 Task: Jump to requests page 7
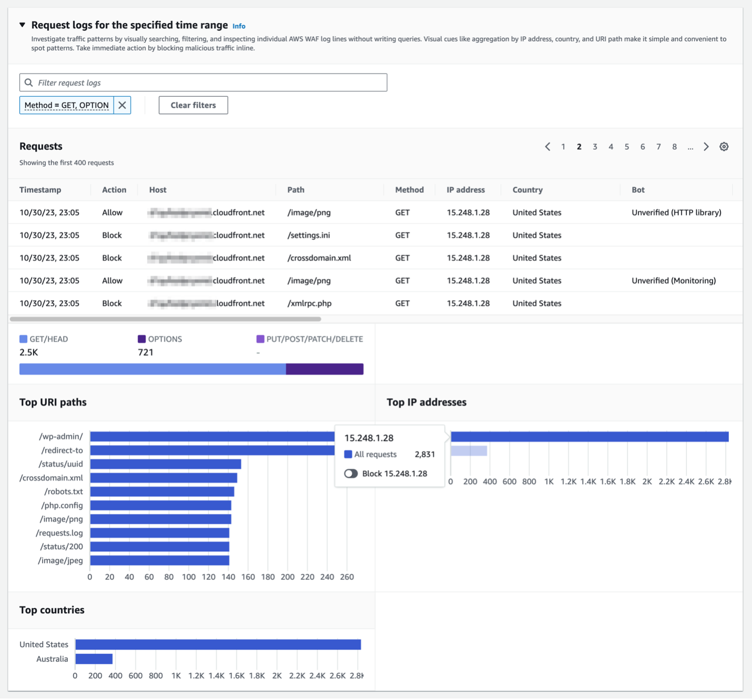(x=658, y=147)
